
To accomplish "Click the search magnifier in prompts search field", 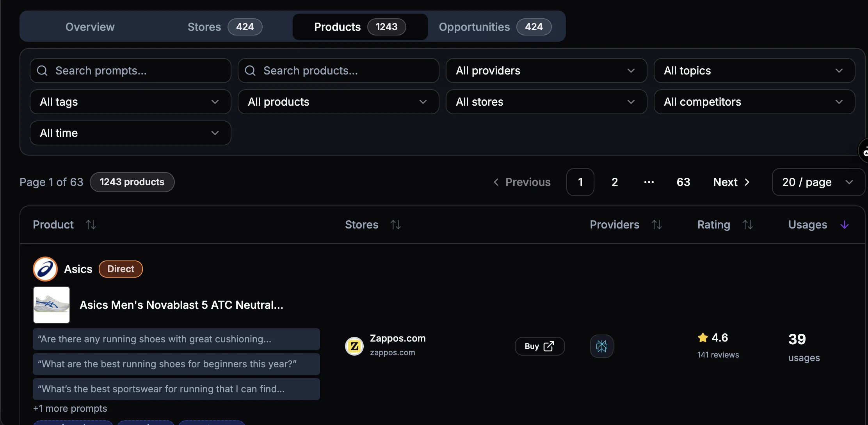I will pos(42,71).
